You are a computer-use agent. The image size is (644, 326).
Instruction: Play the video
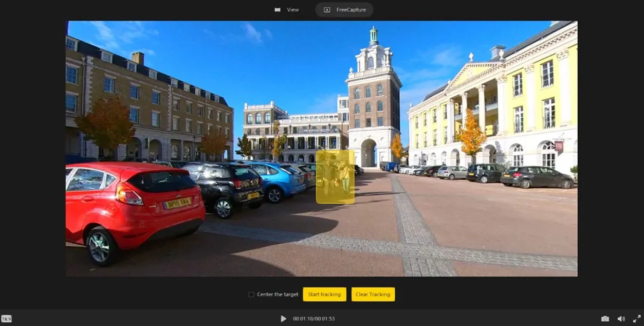[283, 319]
